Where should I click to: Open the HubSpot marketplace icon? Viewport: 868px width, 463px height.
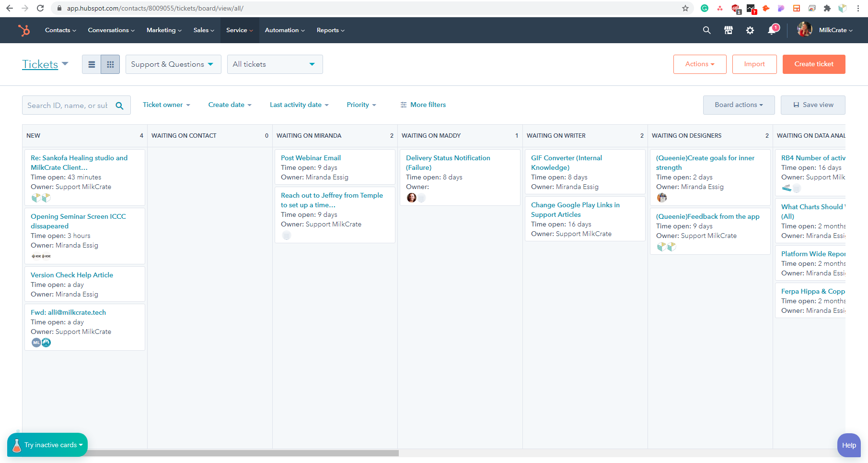tap(728, 30)
